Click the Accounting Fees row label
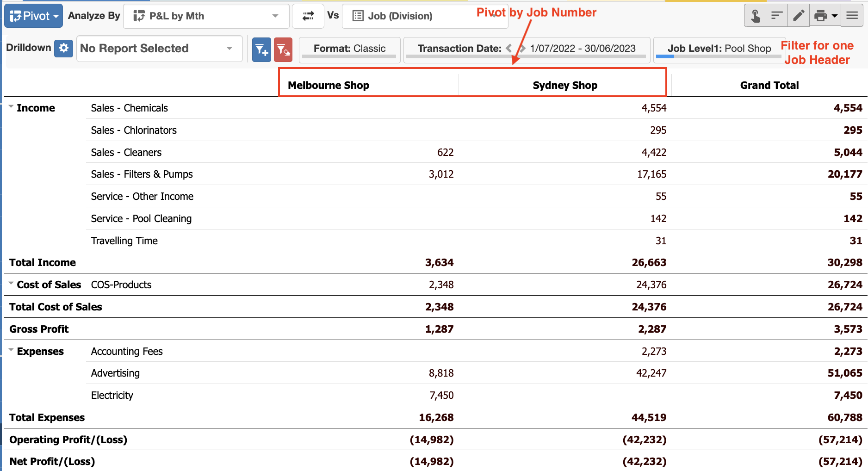Image resolution: width=868 pixels, height=471 pixels. tap(127, 351)
